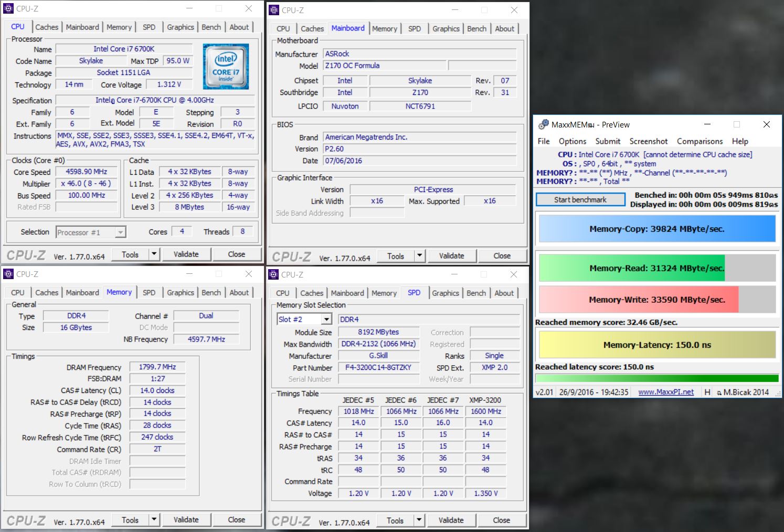Click the CPU-Z app icon in the CPU window title bar

[8, 8]
